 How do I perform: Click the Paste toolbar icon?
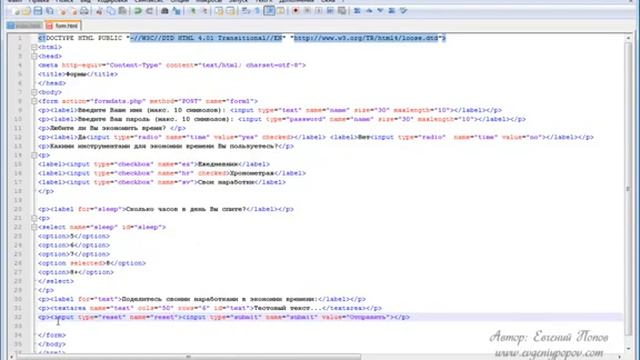tap(122, 11)
